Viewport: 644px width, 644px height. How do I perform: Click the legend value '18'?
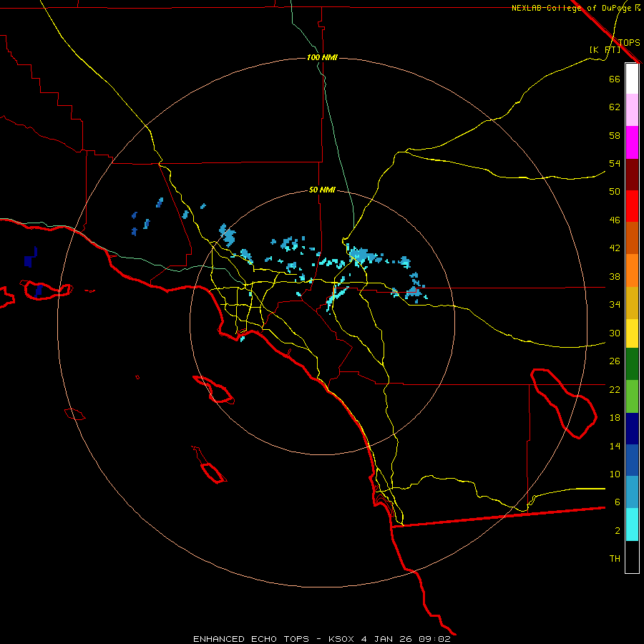click(x=615, y=418)
